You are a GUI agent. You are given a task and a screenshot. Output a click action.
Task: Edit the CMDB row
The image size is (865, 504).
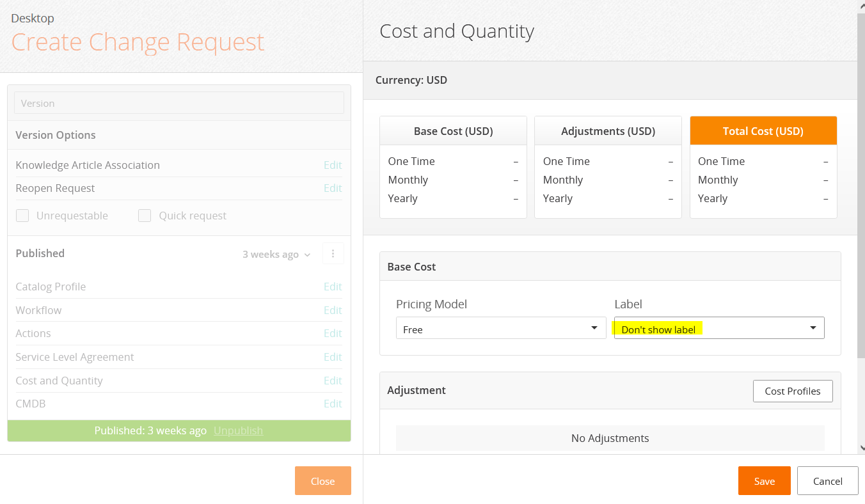coord(333,404)
